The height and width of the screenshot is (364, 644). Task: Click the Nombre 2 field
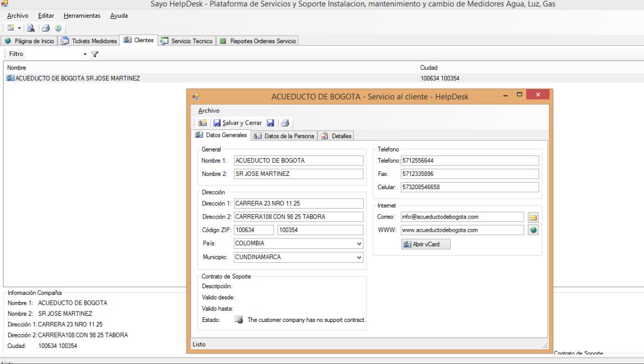click(299, 174)
